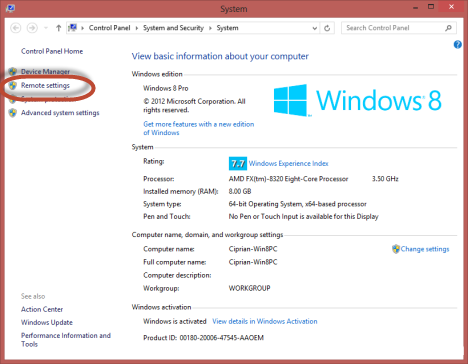Click shield icon beside Change settings
Viewport: 468px width, 364px height.
coord(396,249)
